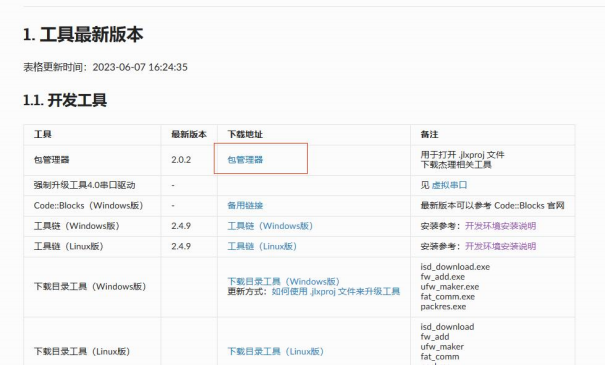Open the 包管理器 download link
The width and height of the screenshot is (605, 365).
pyautogui.click(x=245, y=160)
